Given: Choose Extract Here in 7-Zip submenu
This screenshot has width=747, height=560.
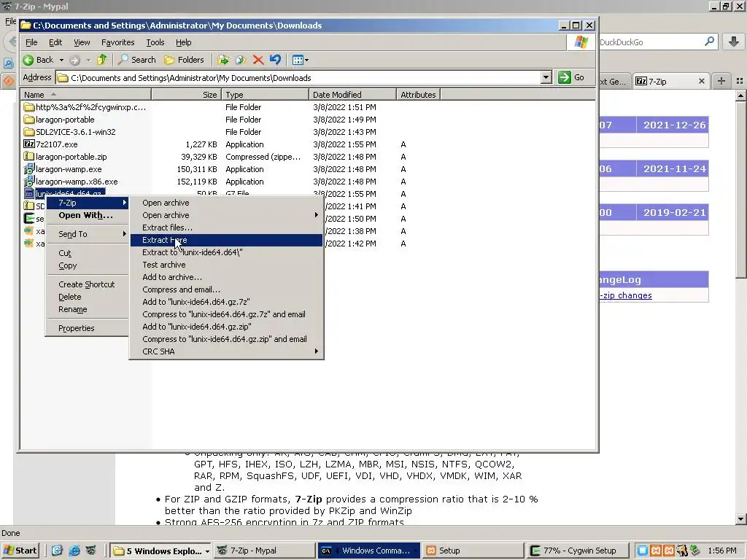Looking at the screenshot, I should tap(226, 240).
